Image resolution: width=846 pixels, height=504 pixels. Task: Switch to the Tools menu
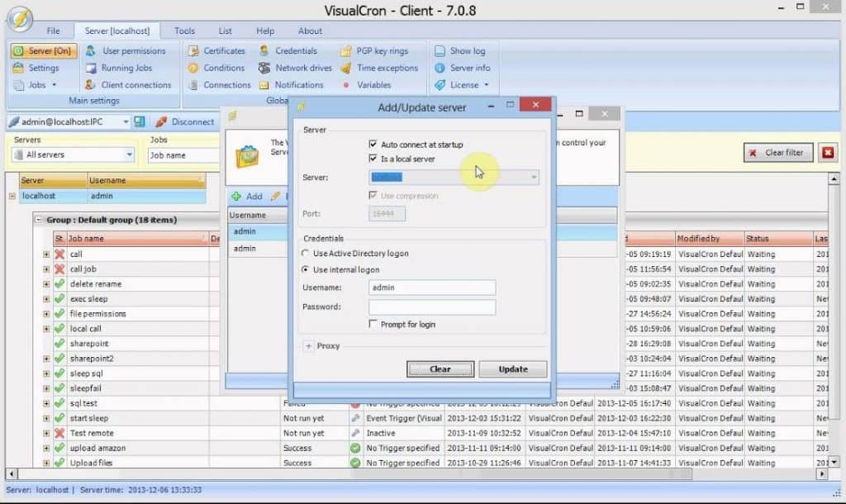(x=184, y=31)
